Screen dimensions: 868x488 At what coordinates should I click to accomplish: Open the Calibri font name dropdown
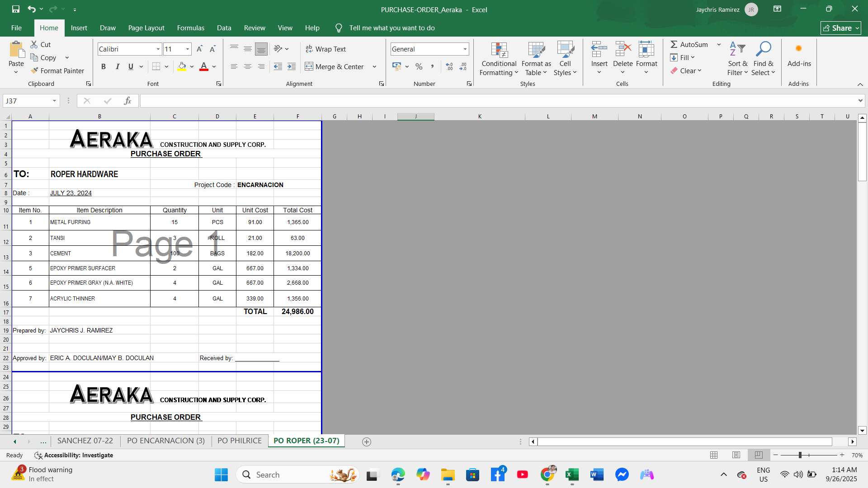tap(158, 49)
